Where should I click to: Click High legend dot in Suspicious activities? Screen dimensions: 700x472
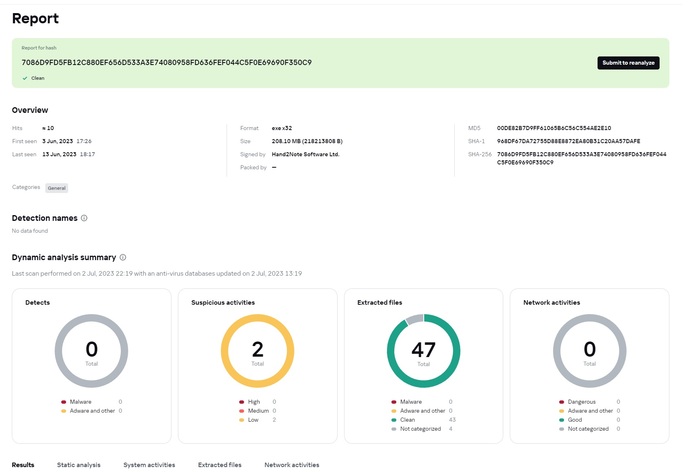point(242,402)
